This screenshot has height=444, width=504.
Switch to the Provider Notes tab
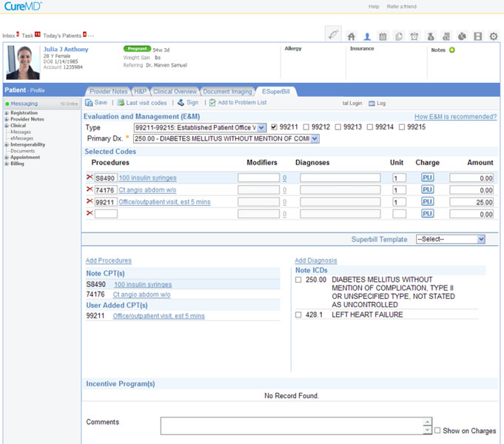click(x=108, y=92)
